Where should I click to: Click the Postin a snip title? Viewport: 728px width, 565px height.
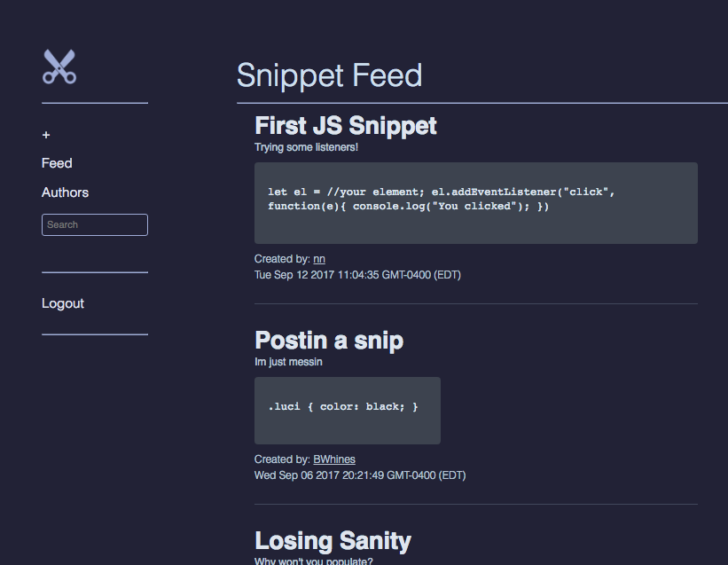coord(329,341)
